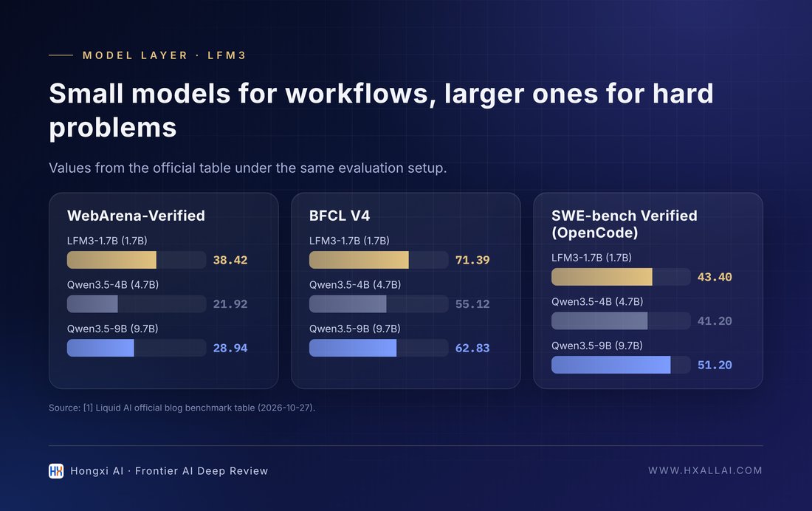Click the 21.92 value in WebArena-Verified
The height and width of the screenshot is (511, 812).
point(230,304)
